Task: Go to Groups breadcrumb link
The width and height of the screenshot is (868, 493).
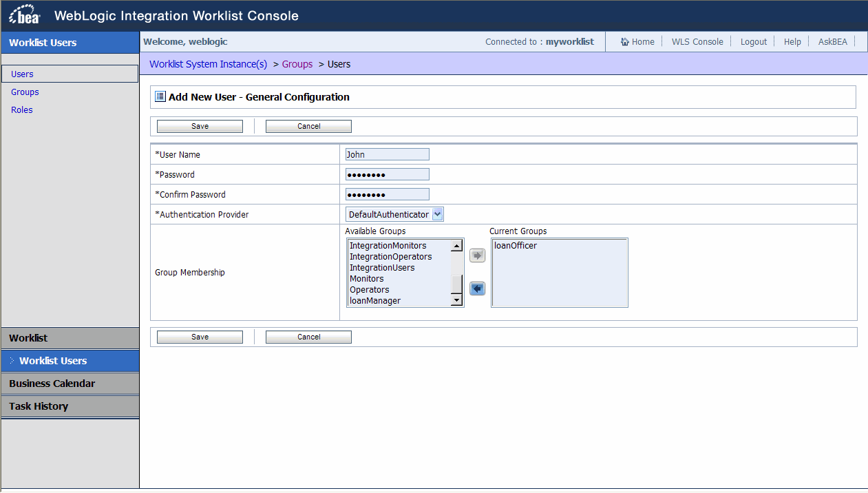Action: point(297,64)
